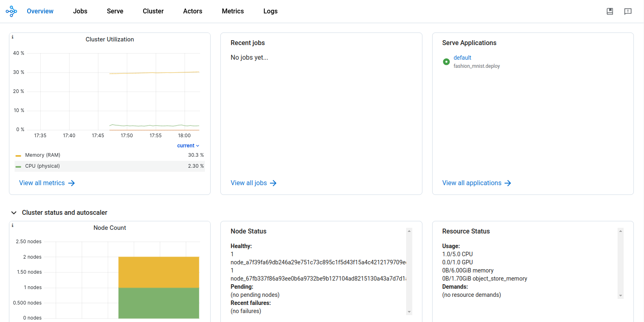Open the Metrics tab
This screenshot has width=644, height=322.
[233, 11]
